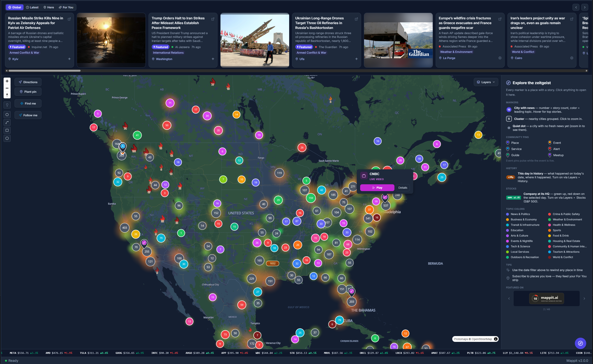The width and height of the screenshot is (593, 364).
Task: Click the Directions button
Action: [x=28, y=82]
